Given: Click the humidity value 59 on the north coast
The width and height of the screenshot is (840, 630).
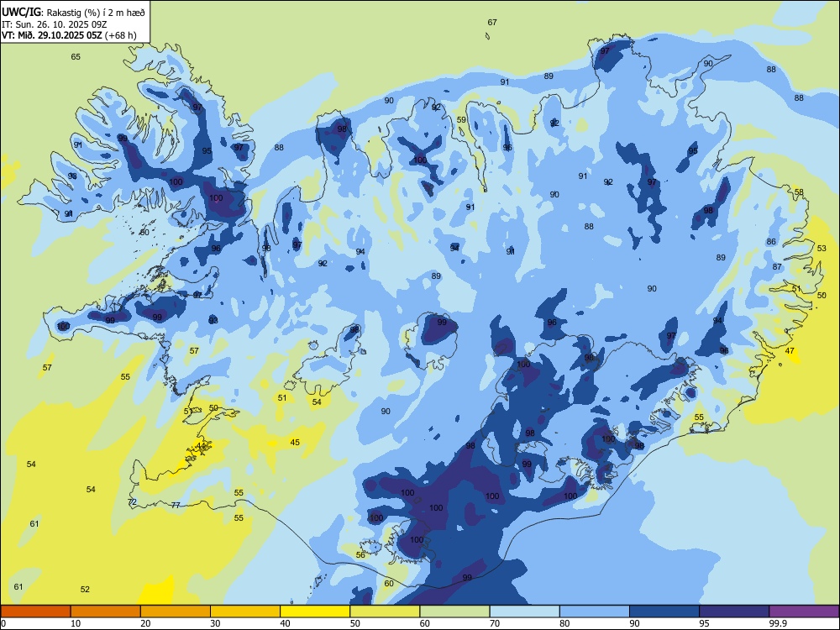Looking at the screenshot, I should click(462, 120).
